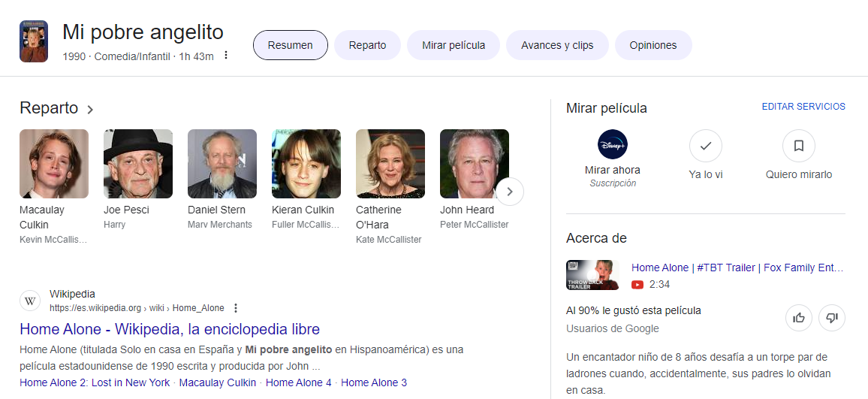Click the Mi pobre angelito title
This screenshot has width=868, height=399.
[143, 32]
